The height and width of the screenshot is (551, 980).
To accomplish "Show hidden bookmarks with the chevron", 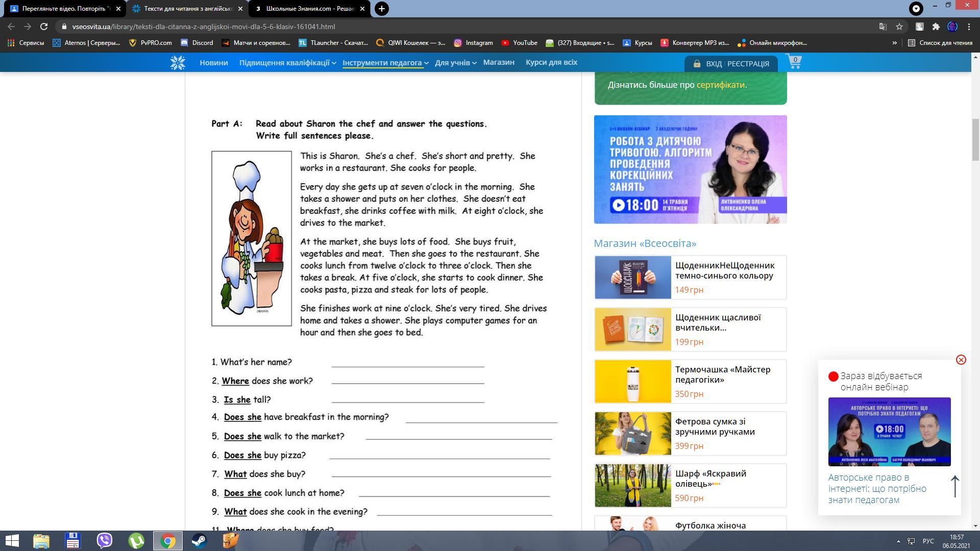I will coord(894,43).
